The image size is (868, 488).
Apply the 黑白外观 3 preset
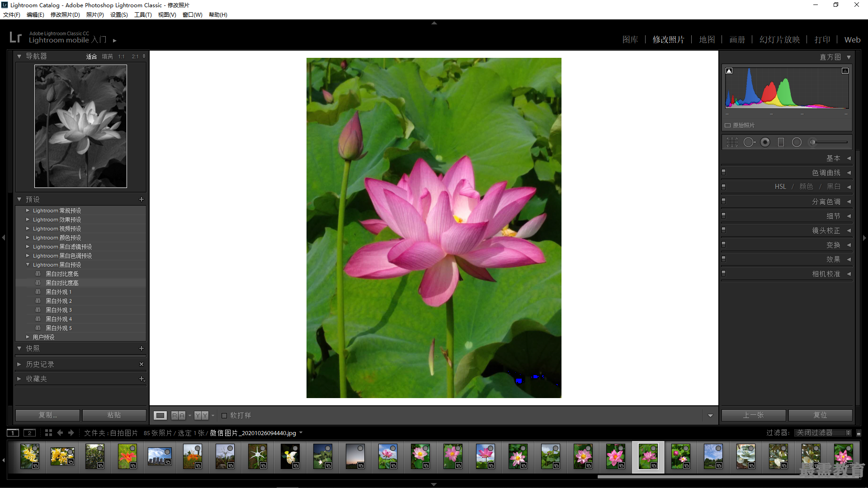(x=59, y=310)
